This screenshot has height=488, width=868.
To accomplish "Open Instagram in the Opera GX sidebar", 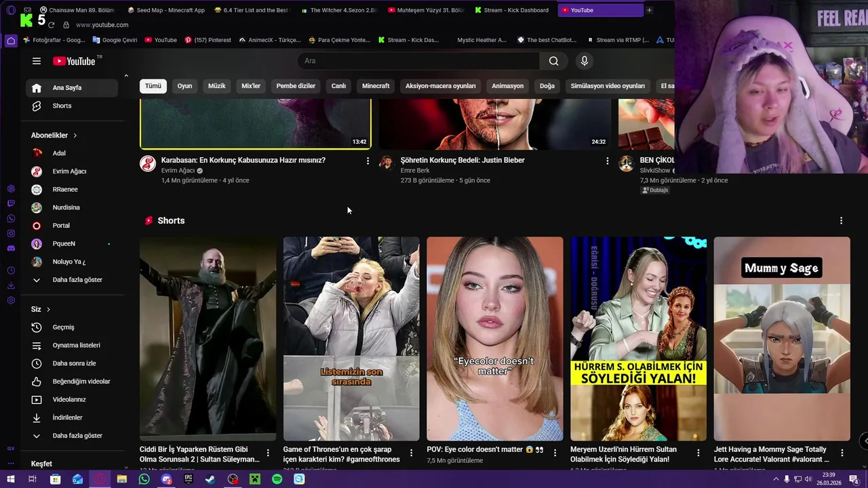I will 11,233.
